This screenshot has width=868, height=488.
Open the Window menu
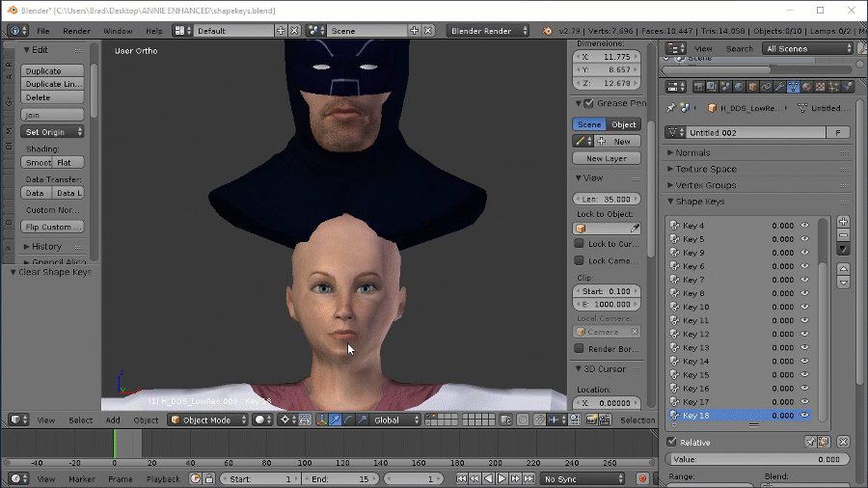pyautogui.click(x=118, y=31)
